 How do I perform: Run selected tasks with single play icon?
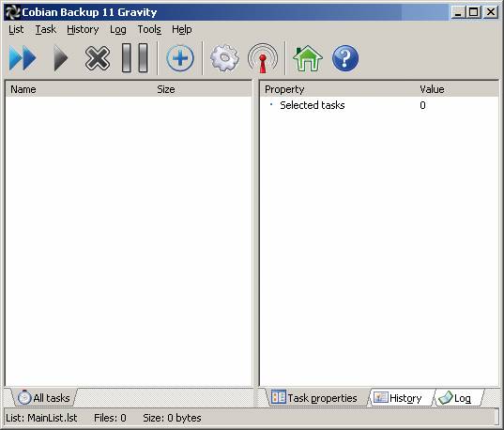tap(61, 58)
